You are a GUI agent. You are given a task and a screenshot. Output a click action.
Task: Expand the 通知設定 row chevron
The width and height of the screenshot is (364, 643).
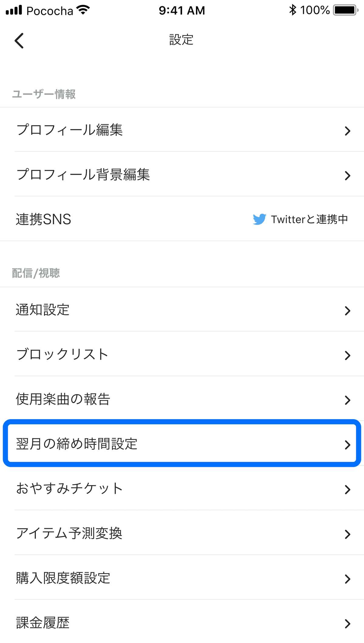coord(348,310)
